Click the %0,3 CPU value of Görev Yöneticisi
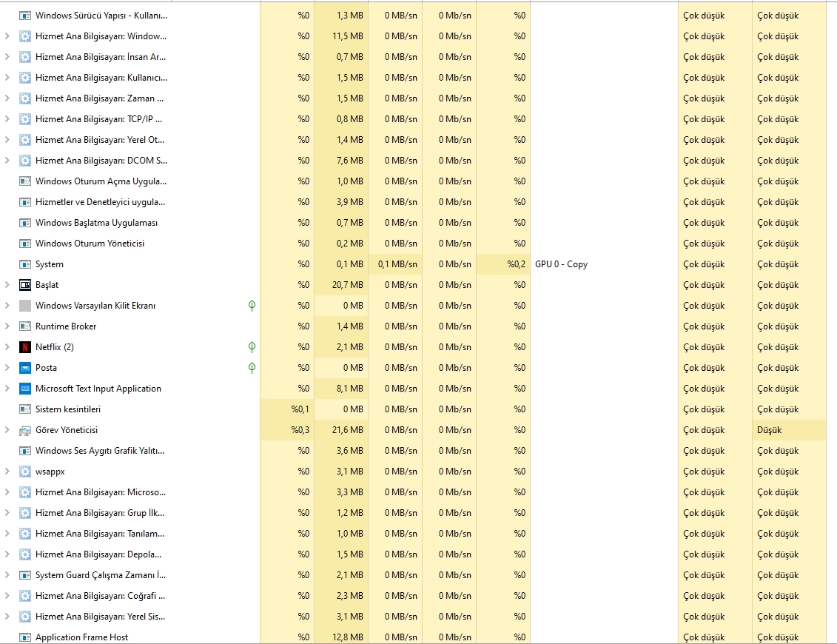 tap(300, 430)
